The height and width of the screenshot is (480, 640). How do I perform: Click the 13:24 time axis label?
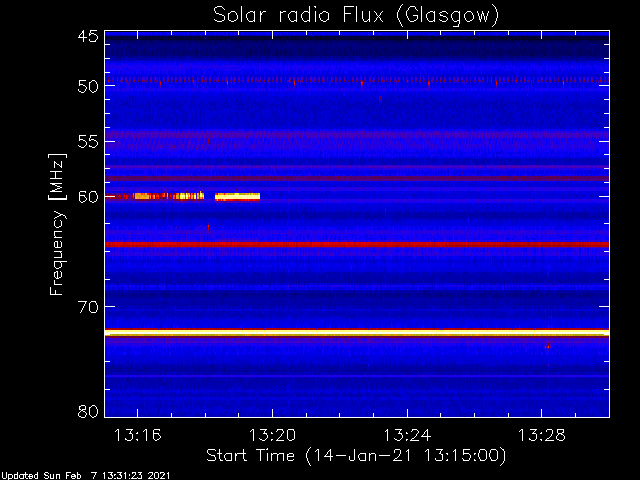pyautogui.click(x=407, y=435)
